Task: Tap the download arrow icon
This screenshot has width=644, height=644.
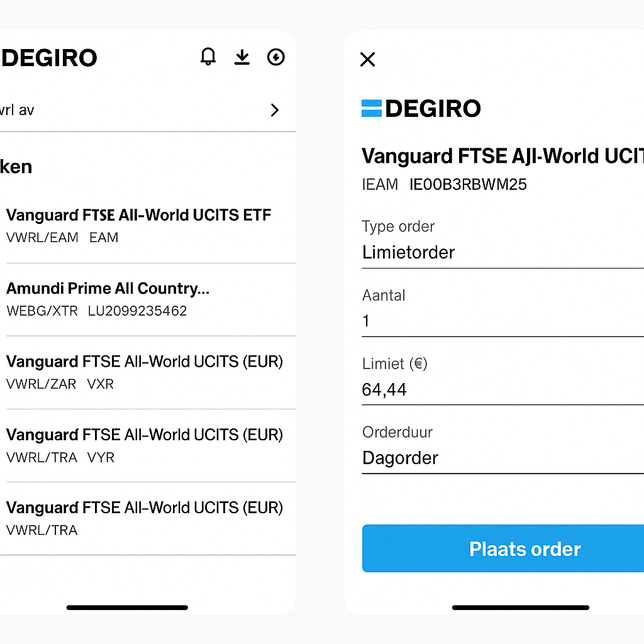Action: click(x=242, y=57)
